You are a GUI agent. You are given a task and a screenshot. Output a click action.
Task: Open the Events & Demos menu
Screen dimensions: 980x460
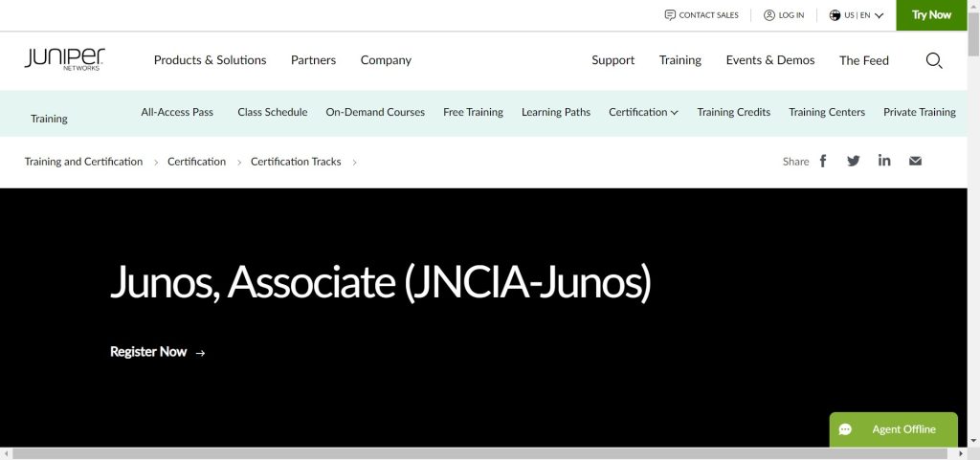click(x=770, y=60)
